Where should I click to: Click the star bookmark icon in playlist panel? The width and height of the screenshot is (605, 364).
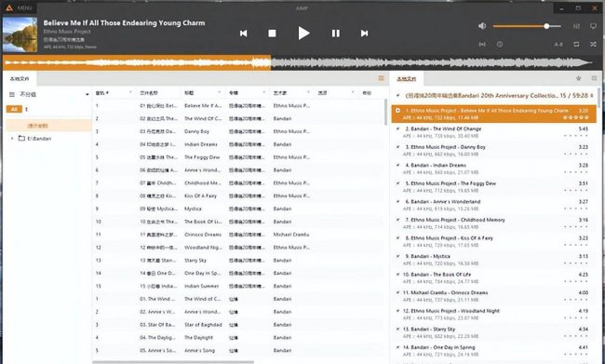click(578, 78)
